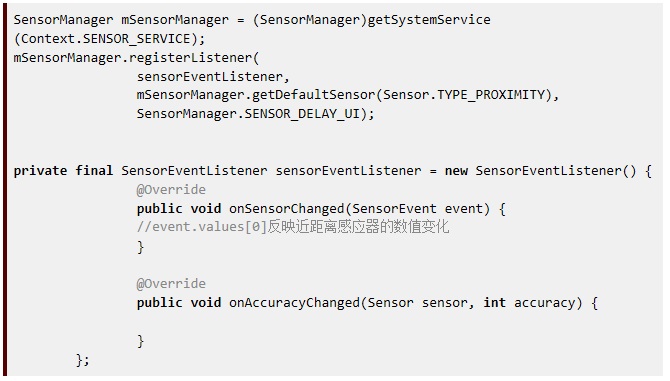670x381 pixels.
Task: Click SENSOR_DELAY_UI constant
Action: (x=302, y=114)
